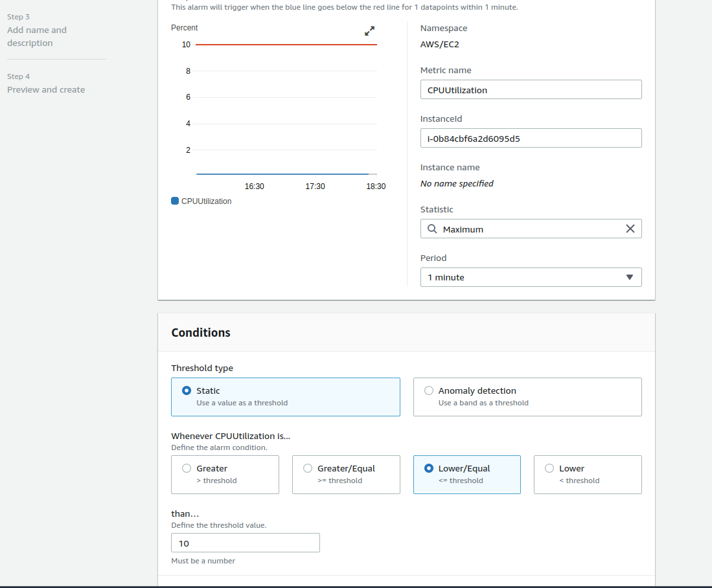Viewport: 712px width, 588px height.
Task: Click the CPUUtilization legend label
Action: [x=206, y=201]
